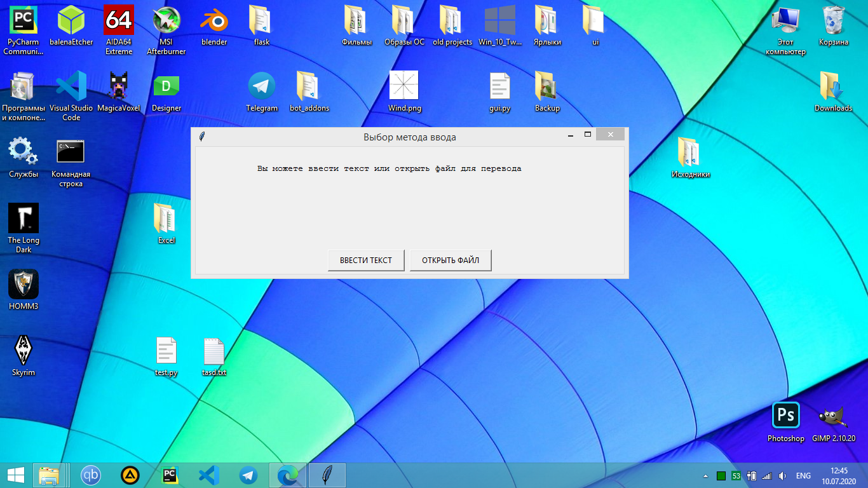Show hidden system tray icons
Viewport: 868px width, 488px height.
705,476
